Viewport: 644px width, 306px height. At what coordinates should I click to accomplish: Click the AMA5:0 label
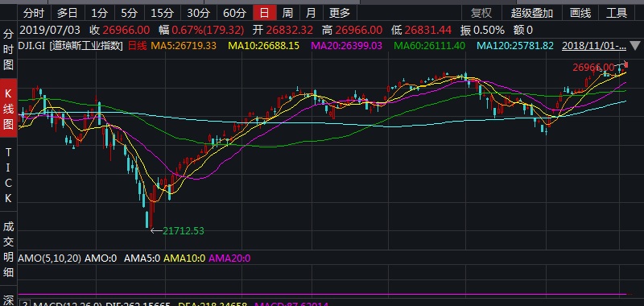click(142, 258)
